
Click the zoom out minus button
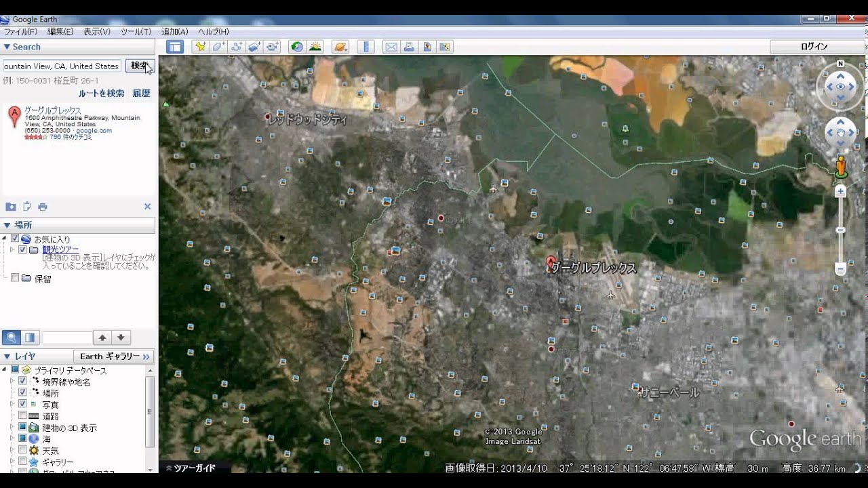pos(841,270)
